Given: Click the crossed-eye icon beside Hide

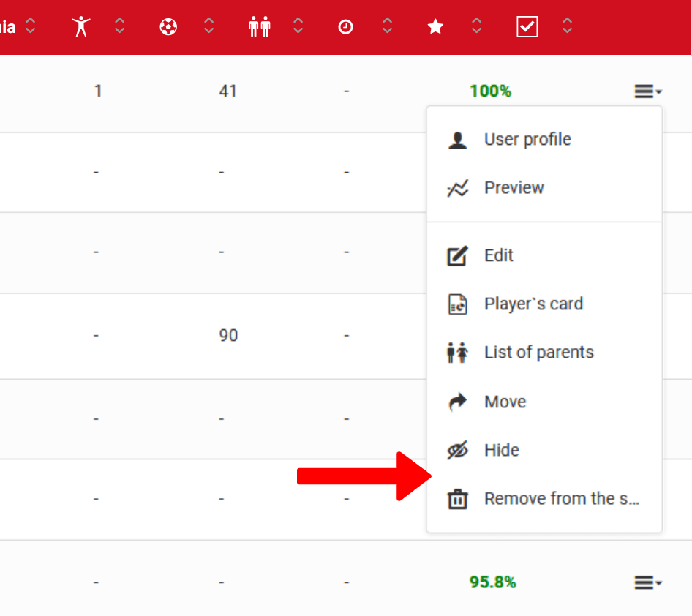Looking at the screenshot, I should click(x=457, y=450).
